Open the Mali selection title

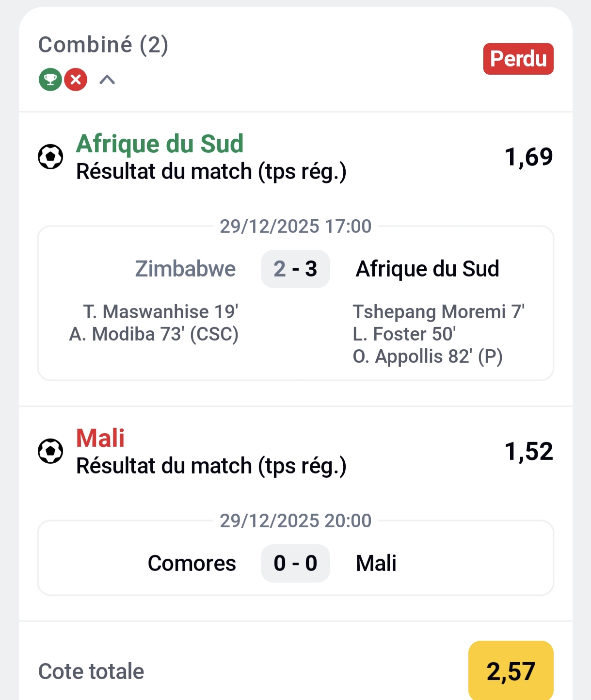(100, 438)
